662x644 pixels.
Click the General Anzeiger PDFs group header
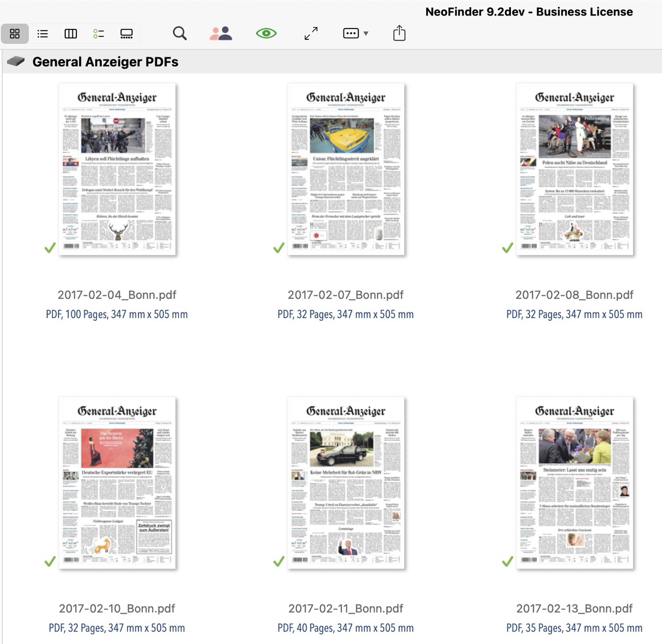pyautogui.click(x=106, y=62)
